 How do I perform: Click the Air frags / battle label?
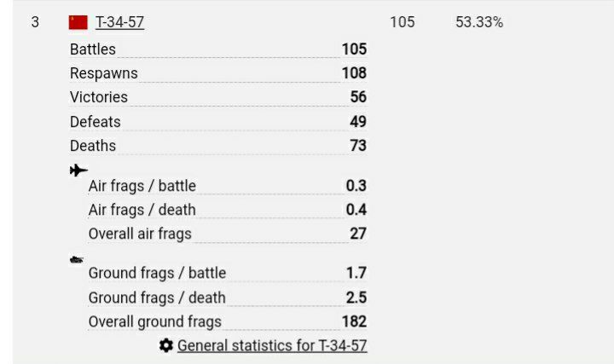tap(142, 186)
